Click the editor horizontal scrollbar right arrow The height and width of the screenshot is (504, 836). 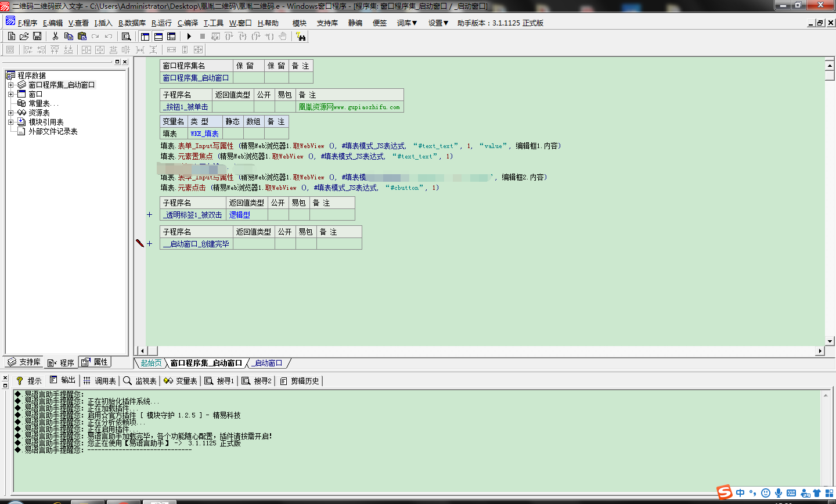(x=820, y=351)
